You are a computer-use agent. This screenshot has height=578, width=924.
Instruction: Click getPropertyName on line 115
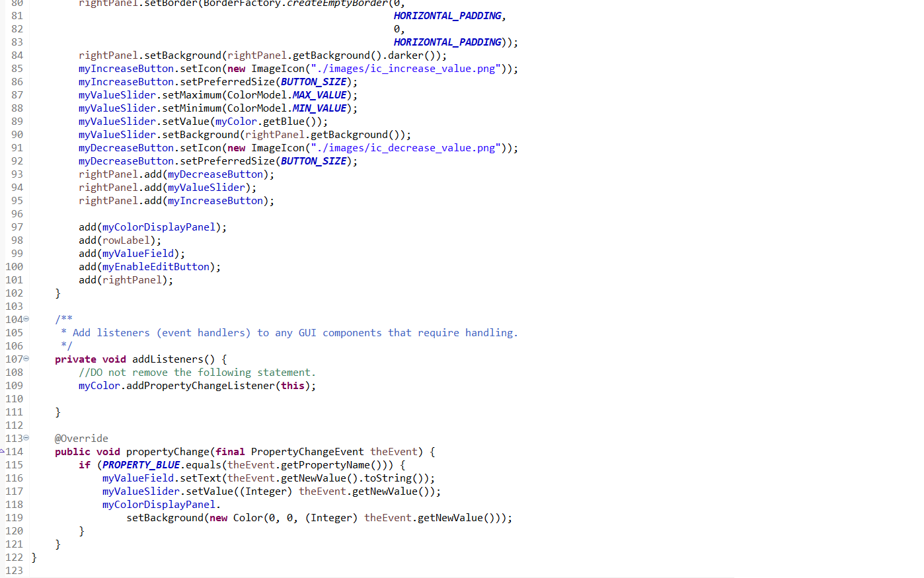tap(325, 465)
